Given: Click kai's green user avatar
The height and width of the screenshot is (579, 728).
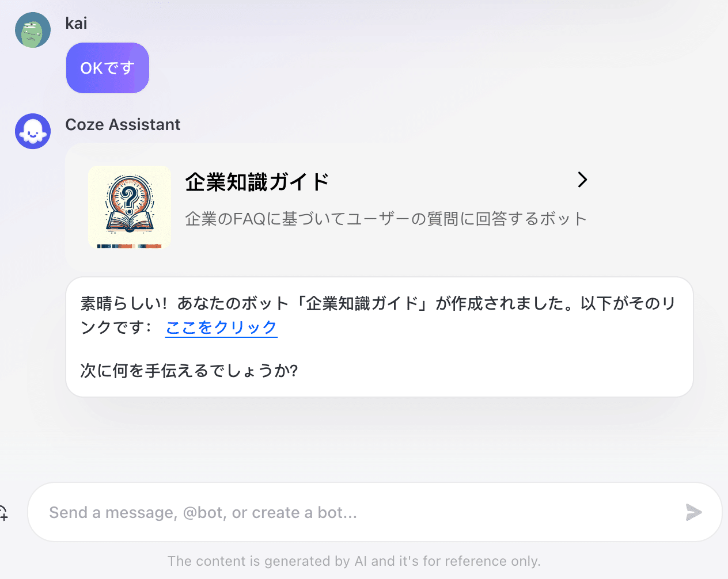Looking at the screenshot, I should click(33, 30).
